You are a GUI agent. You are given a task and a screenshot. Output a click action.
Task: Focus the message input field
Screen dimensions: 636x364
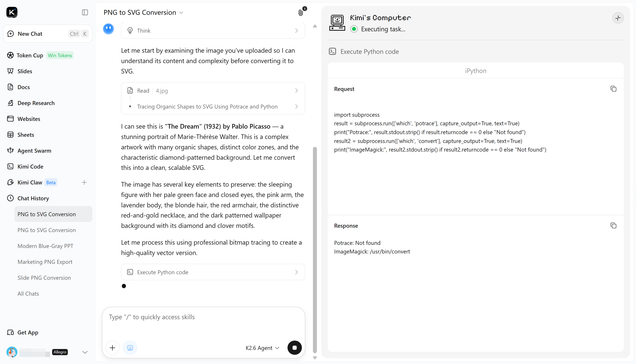(203, 323)
